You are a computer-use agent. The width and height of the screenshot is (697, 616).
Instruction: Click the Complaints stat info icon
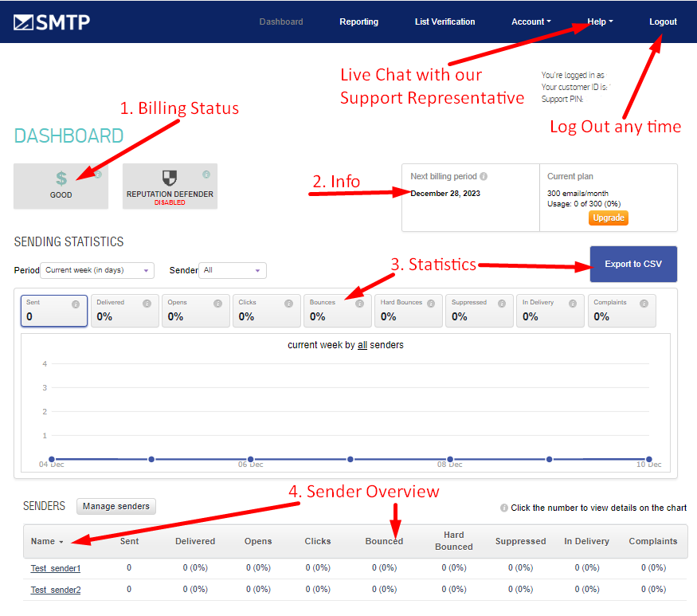pyautogui.click(x=644, y=304)
